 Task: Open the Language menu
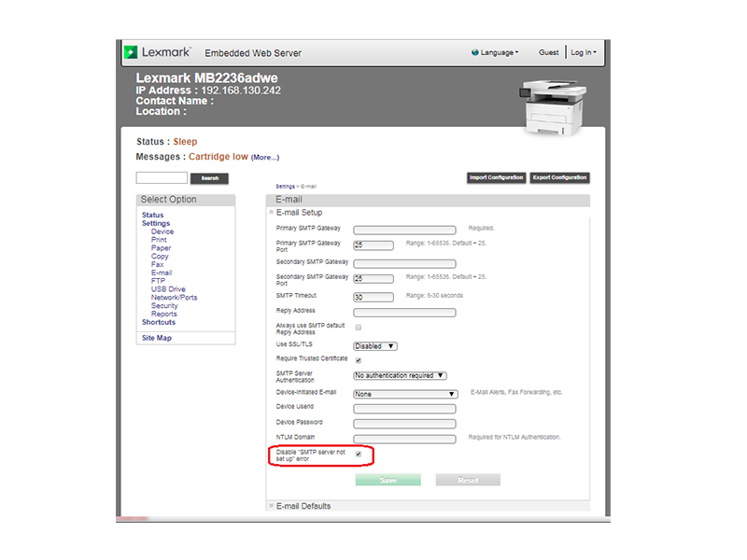point(499,53)
